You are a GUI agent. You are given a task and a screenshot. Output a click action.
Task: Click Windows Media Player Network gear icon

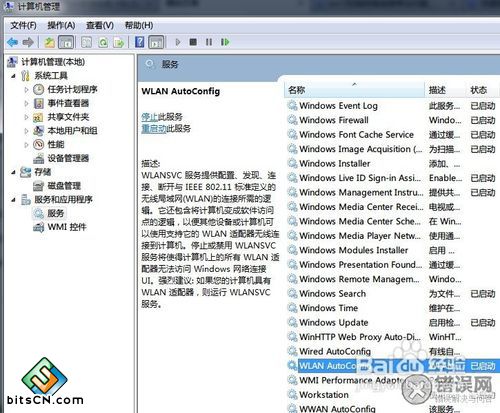[x=292, y=236]
